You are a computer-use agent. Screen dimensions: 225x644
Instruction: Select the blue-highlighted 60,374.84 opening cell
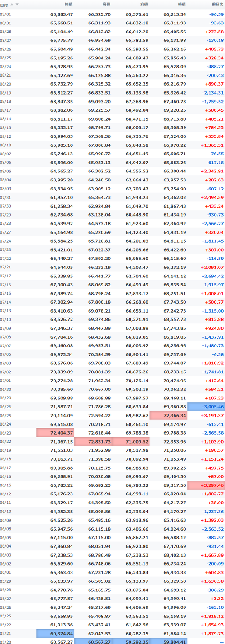[55, 633]
